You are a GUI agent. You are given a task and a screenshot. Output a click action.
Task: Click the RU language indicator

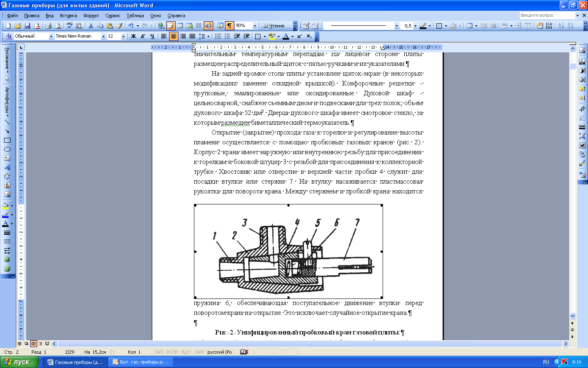(x=546, y=362)
